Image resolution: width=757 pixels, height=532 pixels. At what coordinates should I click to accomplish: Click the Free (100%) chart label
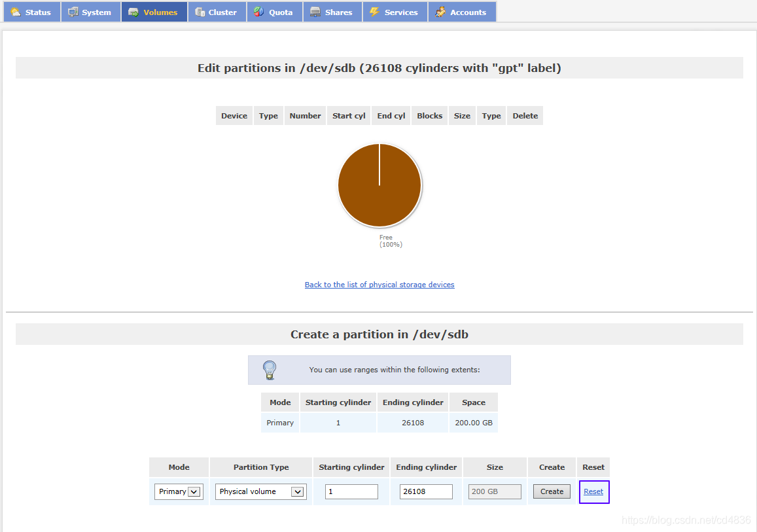[x=391, y=241]
